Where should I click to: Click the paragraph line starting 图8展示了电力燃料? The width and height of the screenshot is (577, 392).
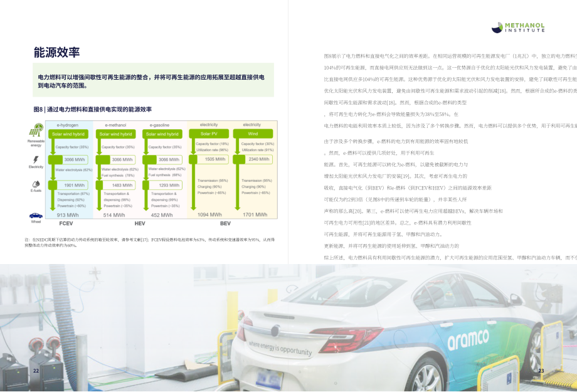(450, 56)
